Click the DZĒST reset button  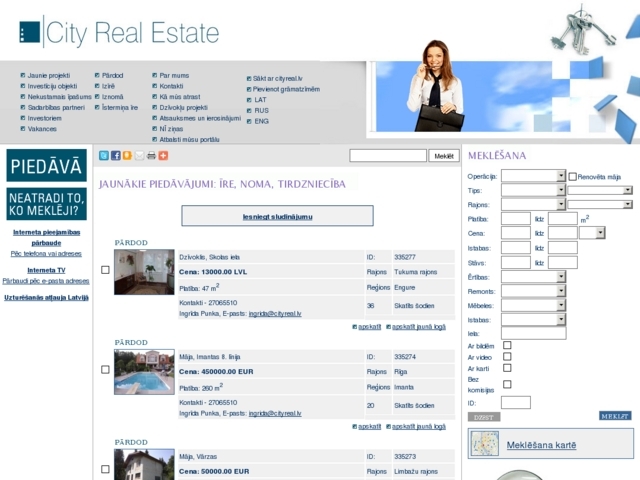(484, 417)
